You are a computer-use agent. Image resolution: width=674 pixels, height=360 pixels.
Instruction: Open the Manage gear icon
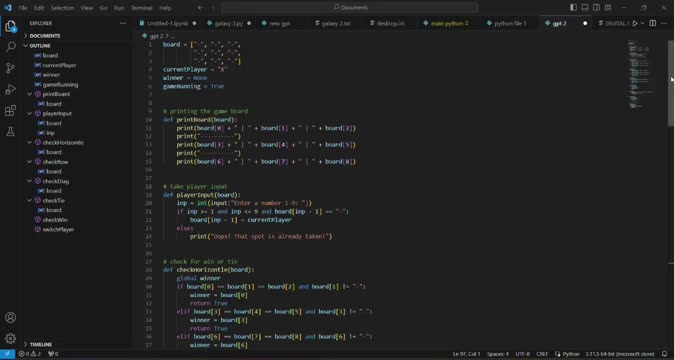[10, 339]
